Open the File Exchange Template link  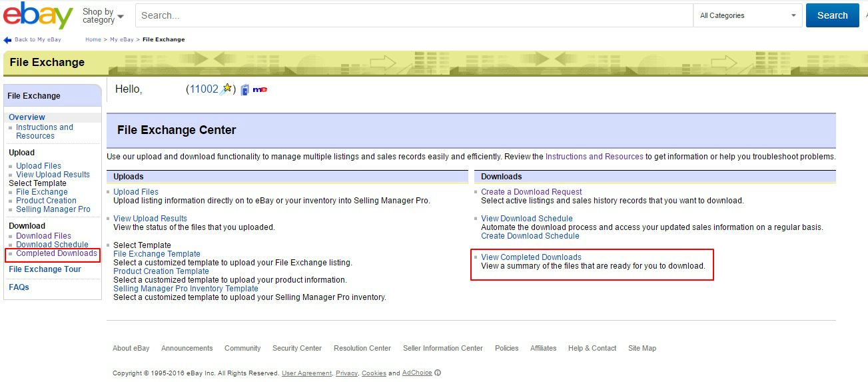click(157, 254)
